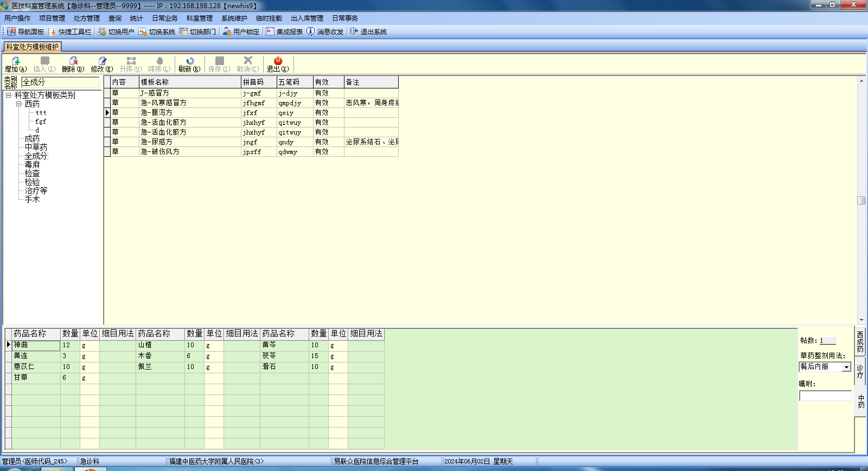The height and width of the screenshot is (471, 868).
Task: Select the fgf node under 西药
Action: [41, 122]
